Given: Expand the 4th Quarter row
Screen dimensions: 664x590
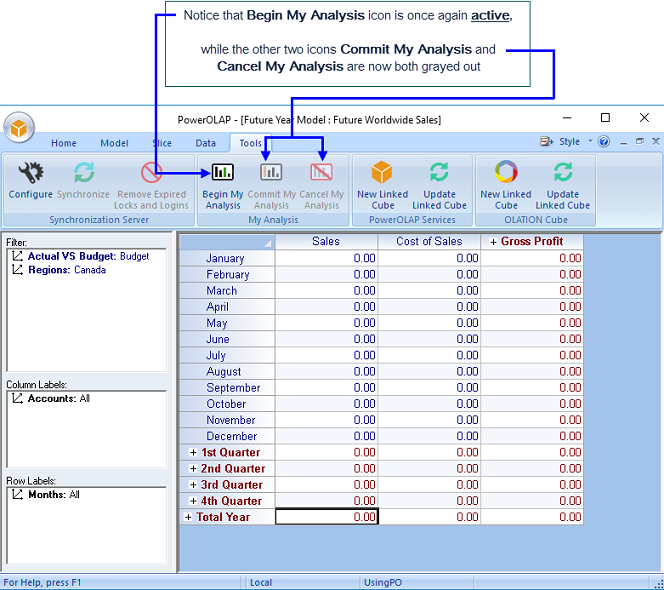Looking at the screenshot, I should 193,501.
